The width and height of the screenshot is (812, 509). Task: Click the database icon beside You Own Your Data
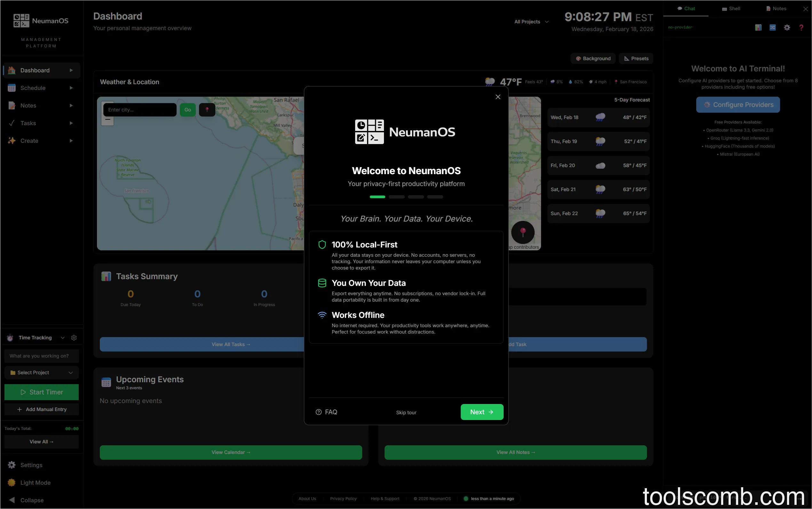tap(322, 283)
